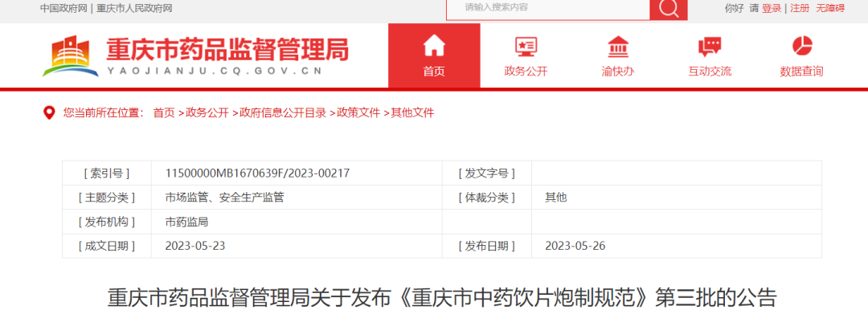Click the 注册 register link

800,8
